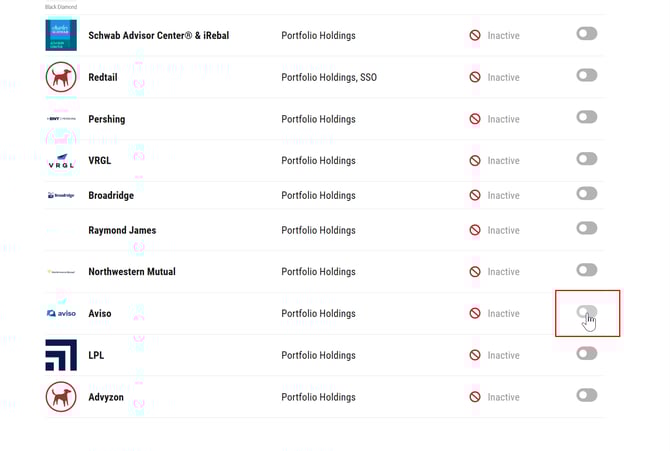Select the Broadridge integration name
670x451 pixels.
tap(111, 195)
